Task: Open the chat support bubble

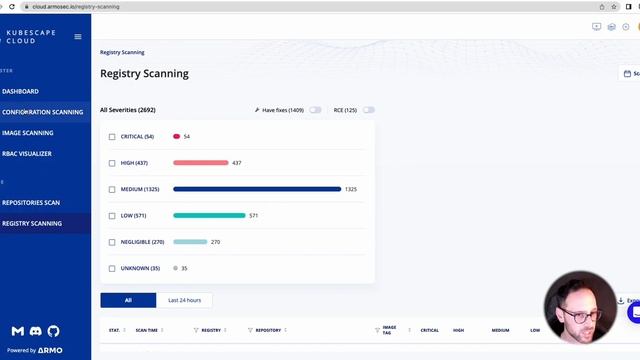Action: [x=634, y=313]
